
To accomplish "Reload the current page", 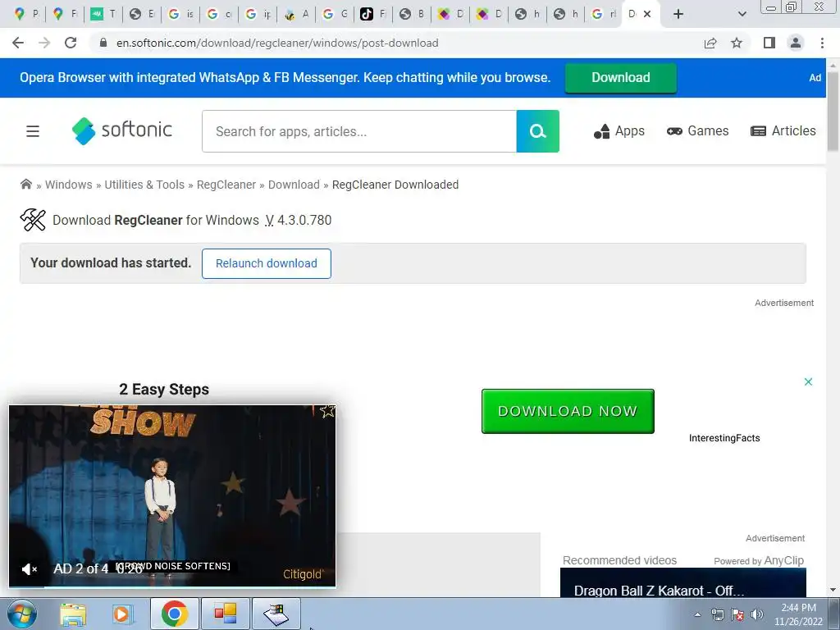I will (71, 43).
